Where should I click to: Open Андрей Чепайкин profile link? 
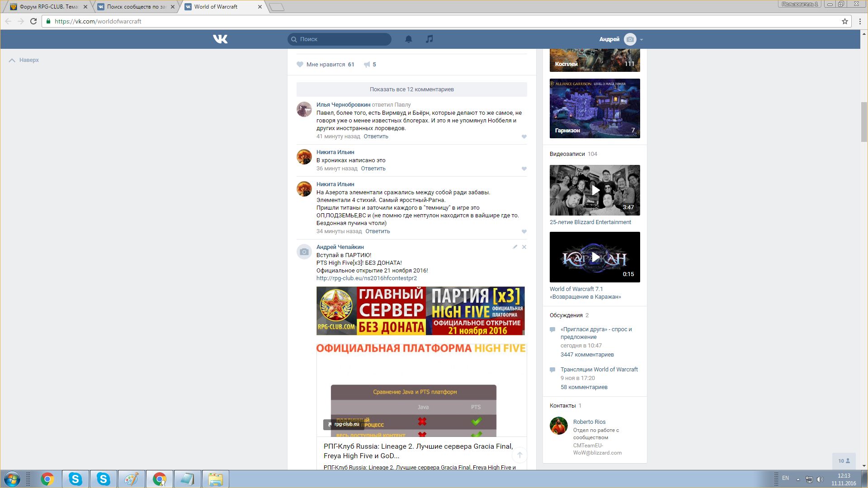pos(340,247)
